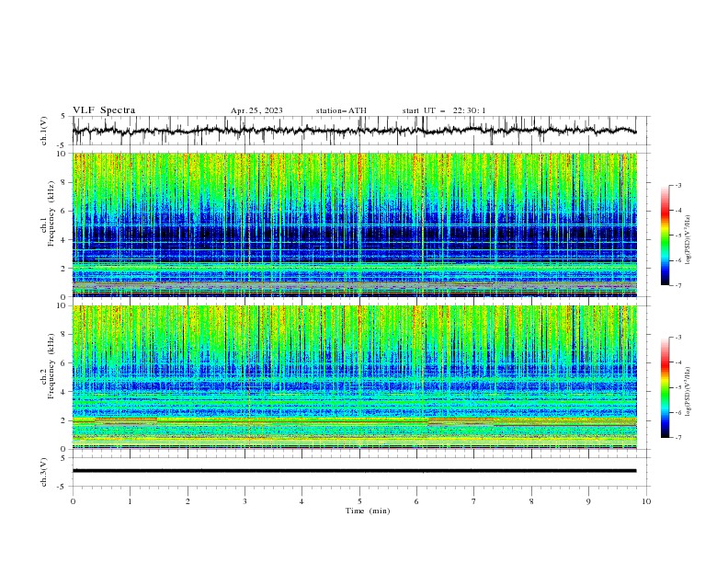Click the "ch.1(V)" waveform axis label
The image size is (728, 563).
(x=44, y=131)
